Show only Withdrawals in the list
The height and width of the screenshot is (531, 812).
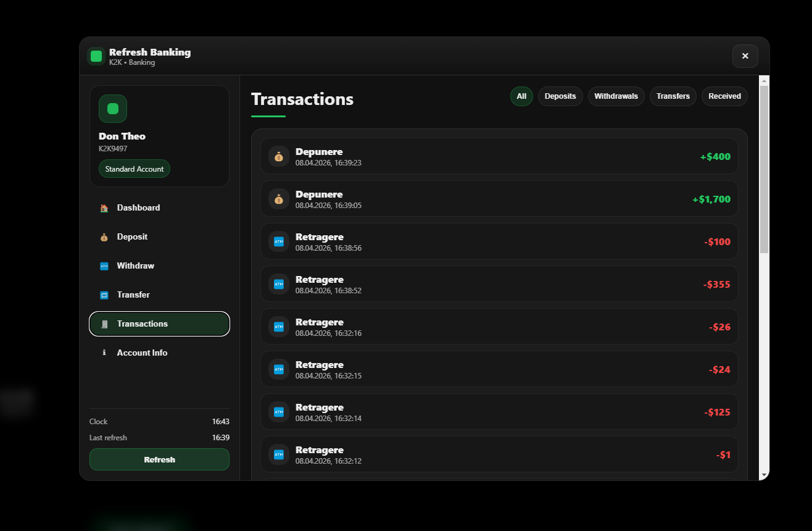616,96
